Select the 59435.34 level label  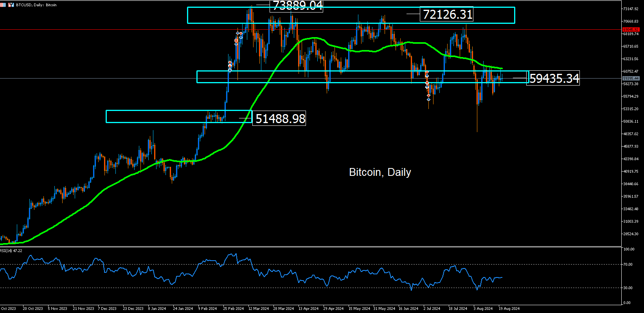pyautogui.click(x=553, y=79)
